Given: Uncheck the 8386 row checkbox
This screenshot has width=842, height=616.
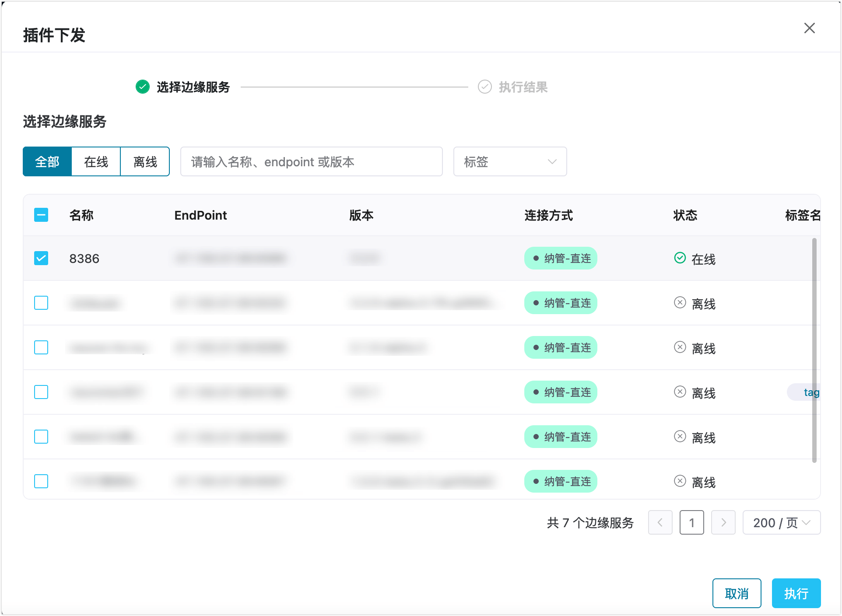Looking at the screenshot, I should point(41,258).
